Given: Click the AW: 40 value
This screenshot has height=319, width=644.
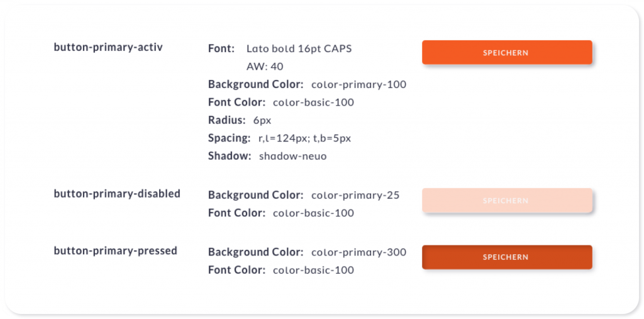Looking at the screenshot, I should pyautogui.click(x=265, y=66).
